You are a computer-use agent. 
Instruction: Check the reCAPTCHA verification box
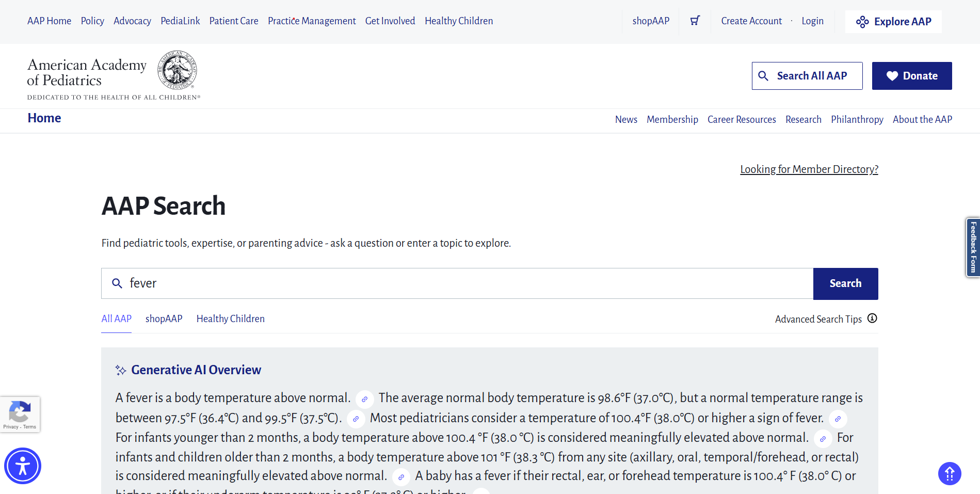tap(20, 413)
